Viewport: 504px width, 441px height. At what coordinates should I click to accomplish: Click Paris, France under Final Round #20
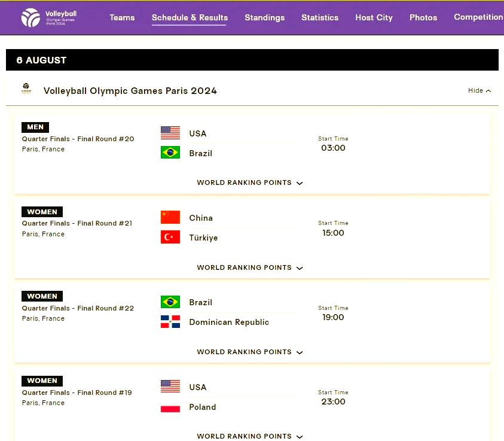click(43, 149)
